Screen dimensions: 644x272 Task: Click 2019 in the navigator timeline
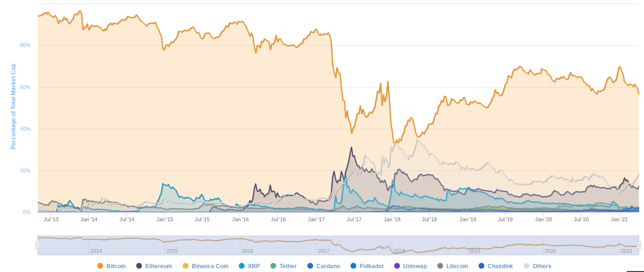475,251
